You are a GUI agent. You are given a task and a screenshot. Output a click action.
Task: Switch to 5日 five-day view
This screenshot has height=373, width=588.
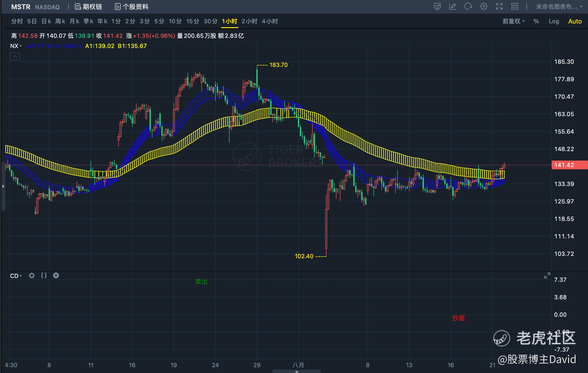pos(32,21)
